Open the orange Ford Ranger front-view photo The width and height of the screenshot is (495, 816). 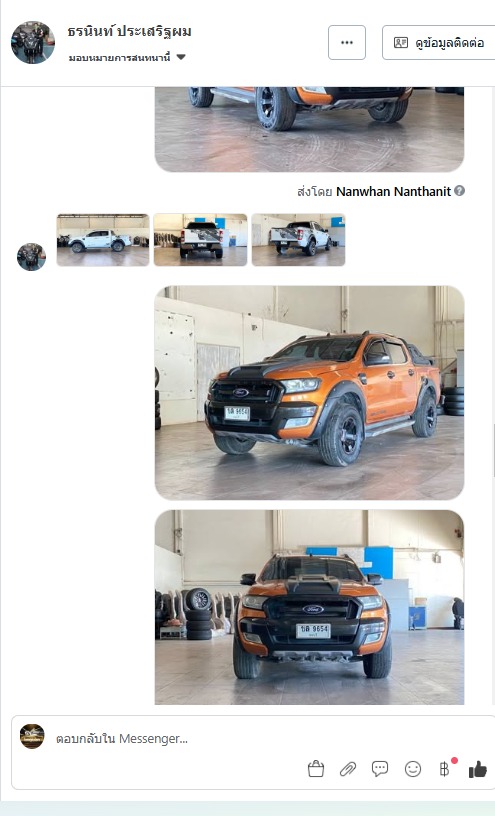(309, 607)
